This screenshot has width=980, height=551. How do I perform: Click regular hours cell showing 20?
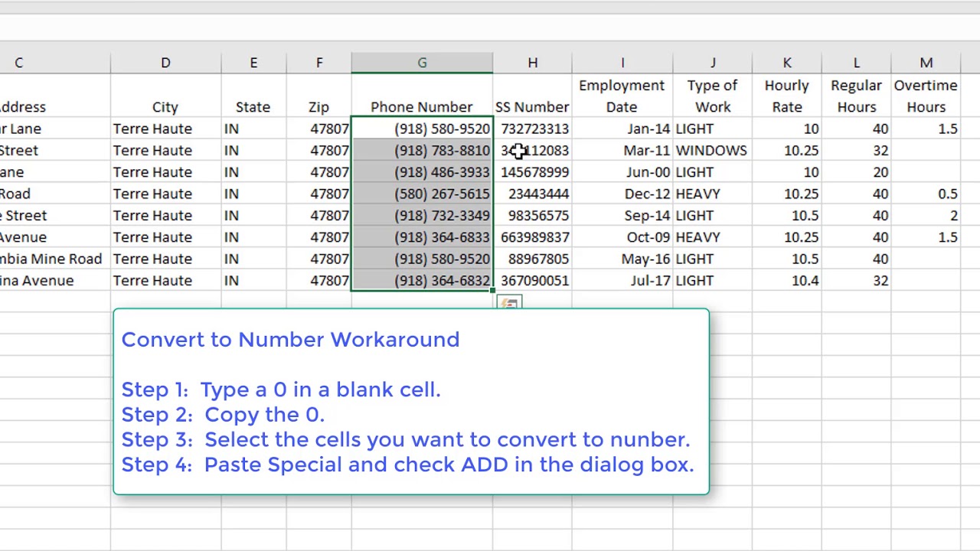pos(857,172)
